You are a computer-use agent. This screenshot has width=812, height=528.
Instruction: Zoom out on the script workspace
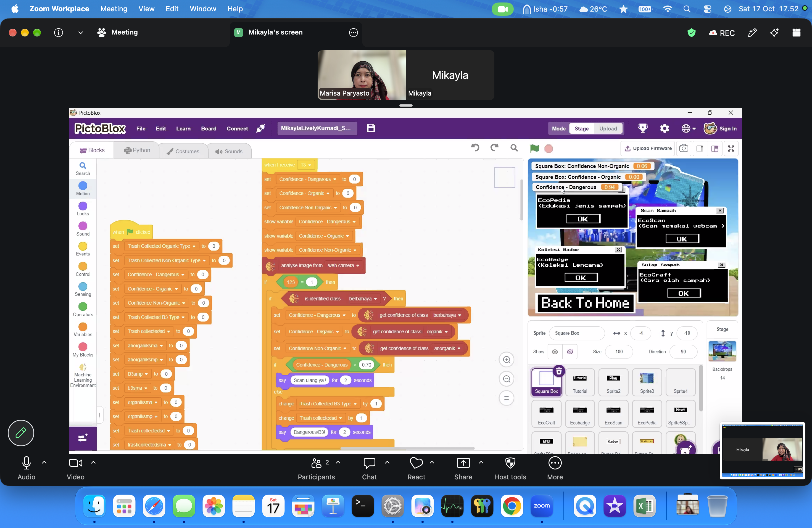coord(506,379)
